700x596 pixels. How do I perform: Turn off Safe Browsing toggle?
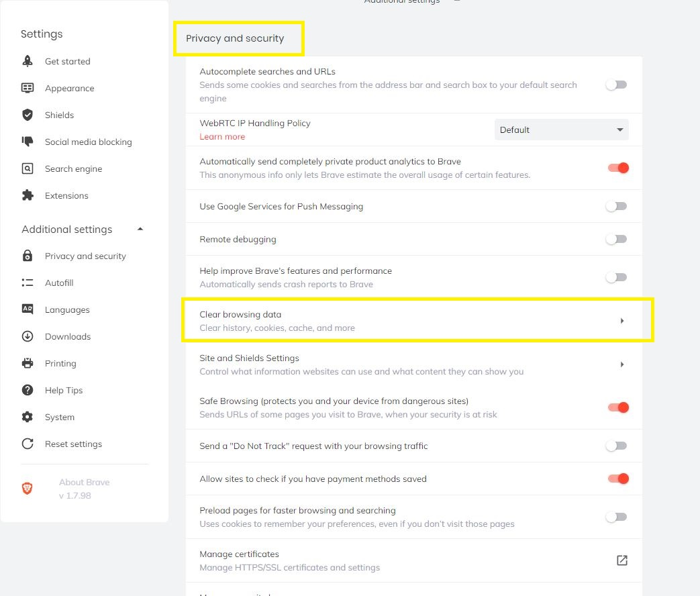[x=618, y=407]
